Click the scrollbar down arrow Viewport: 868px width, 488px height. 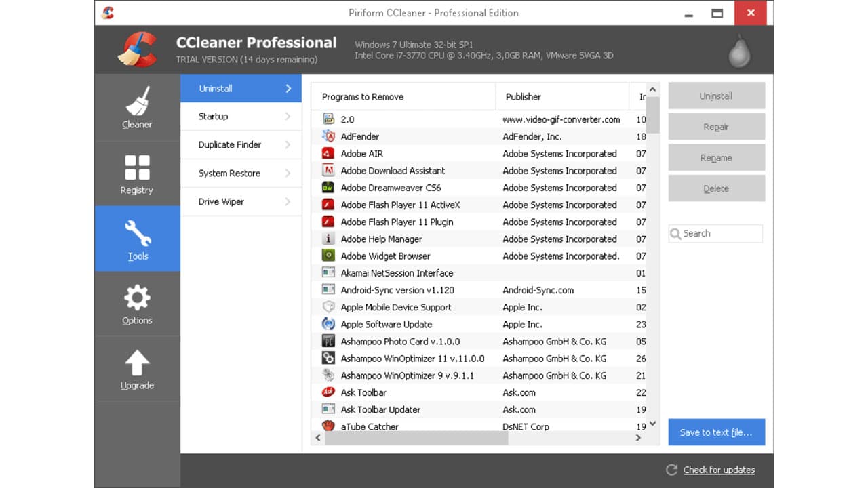[652, 423]
